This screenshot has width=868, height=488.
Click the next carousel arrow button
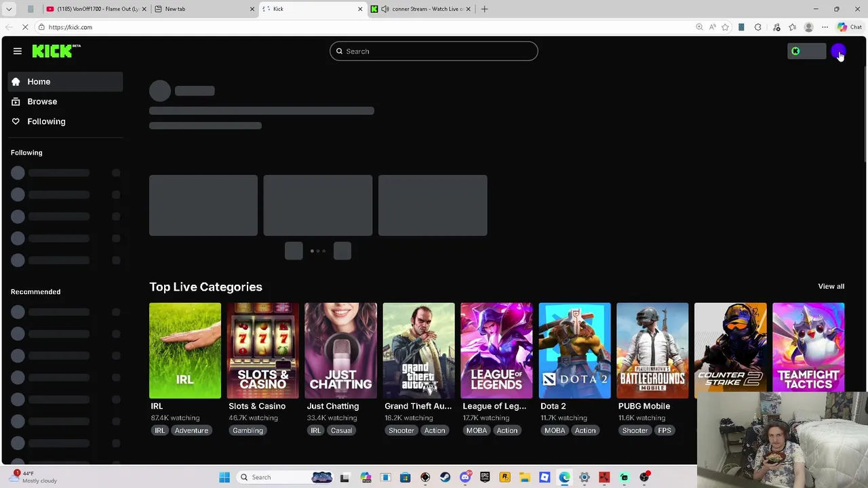[x=342, y=251]
